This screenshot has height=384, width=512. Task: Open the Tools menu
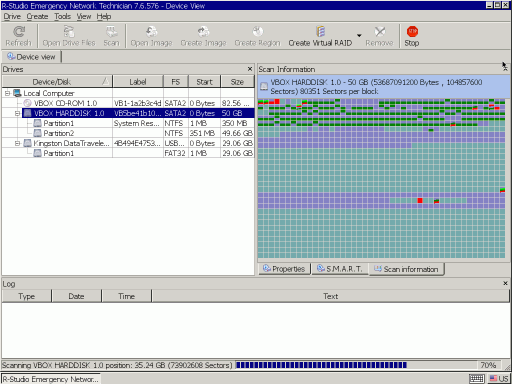pos(62,16)
